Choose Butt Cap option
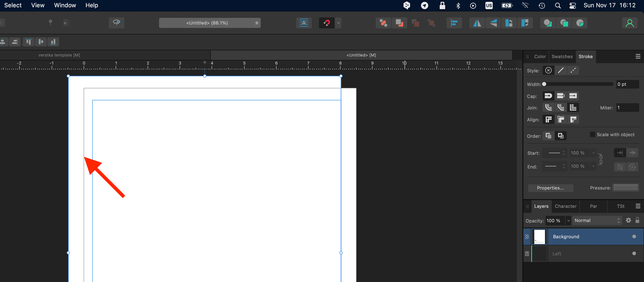The width and height of the screenshot is (644, 282). [x=561, y=96]
